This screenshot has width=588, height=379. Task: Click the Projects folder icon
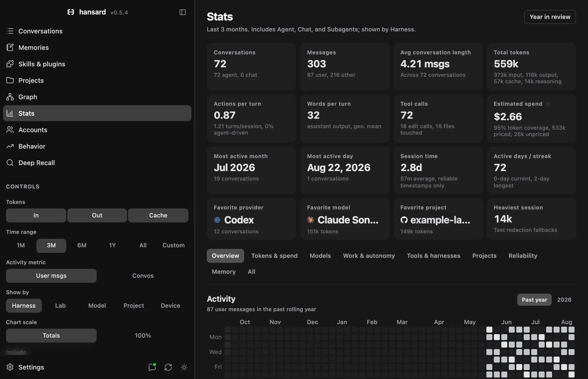click(10, 80)
